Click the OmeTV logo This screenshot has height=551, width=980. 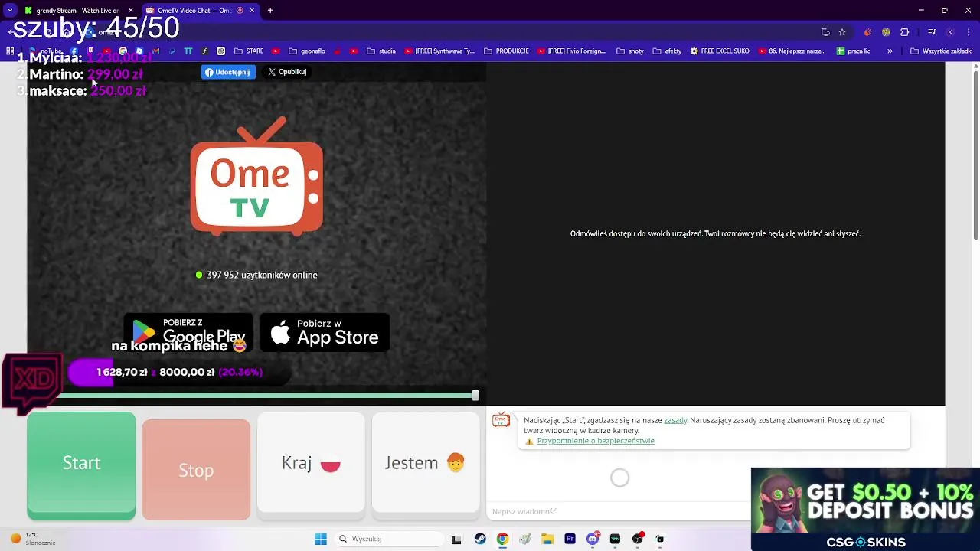coord(256,175)
